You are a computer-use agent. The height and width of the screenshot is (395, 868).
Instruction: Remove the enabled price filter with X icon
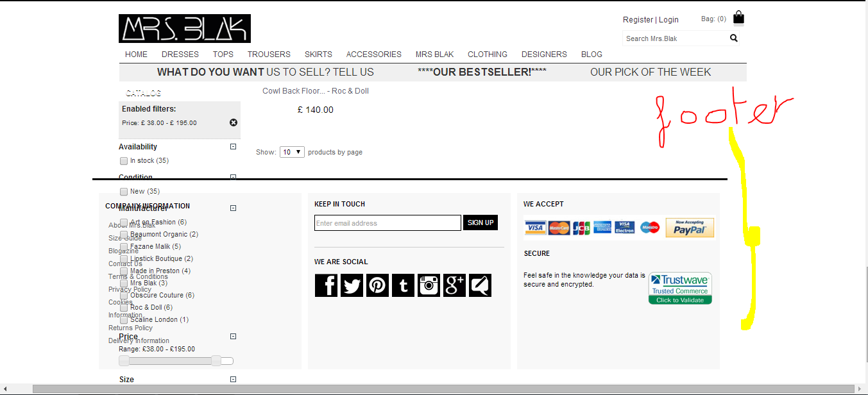point(234,122)
